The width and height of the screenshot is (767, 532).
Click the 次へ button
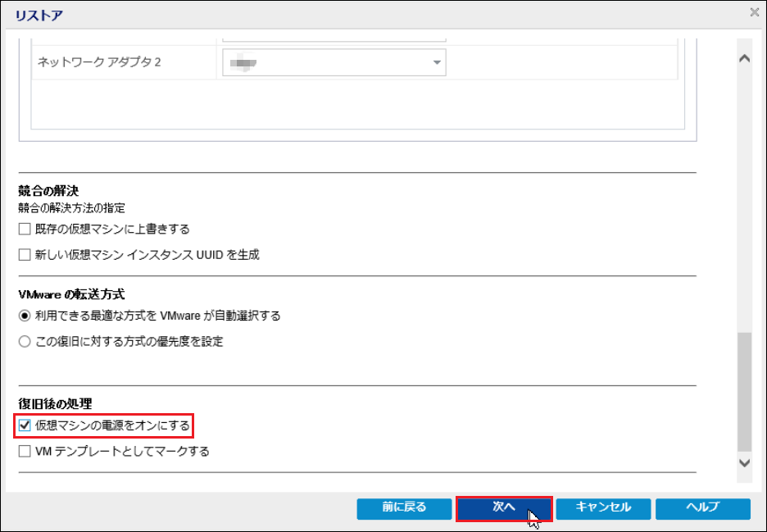point(504,508)
